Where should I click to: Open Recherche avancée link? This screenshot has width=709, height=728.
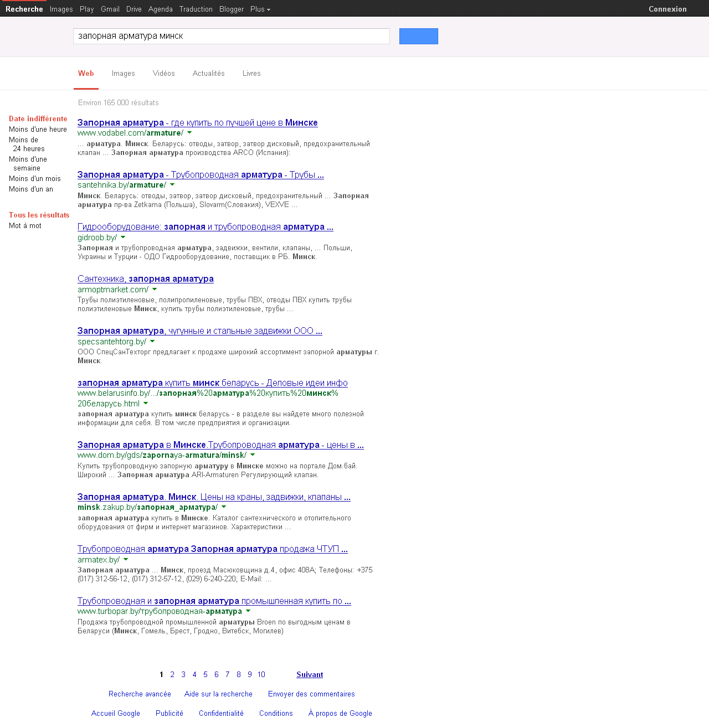[x=140, y=694]
